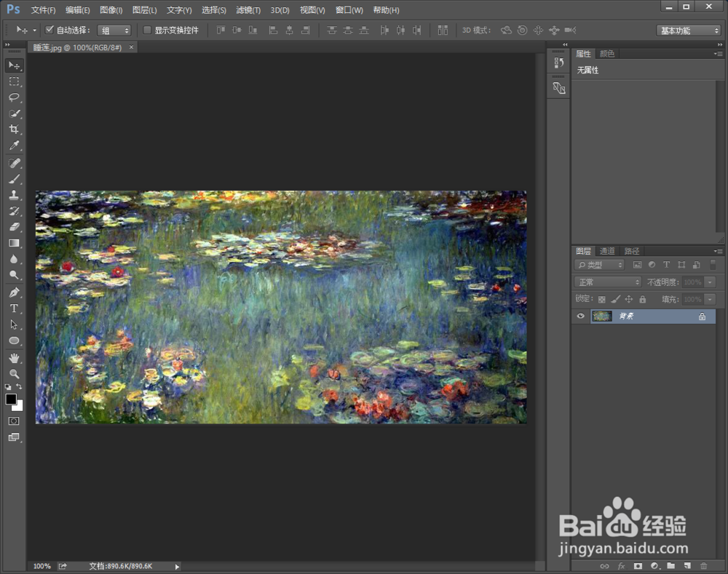The height and width of the screenshot is (574, 728).
Task: Click the link layers button
Action: (604, 566)
